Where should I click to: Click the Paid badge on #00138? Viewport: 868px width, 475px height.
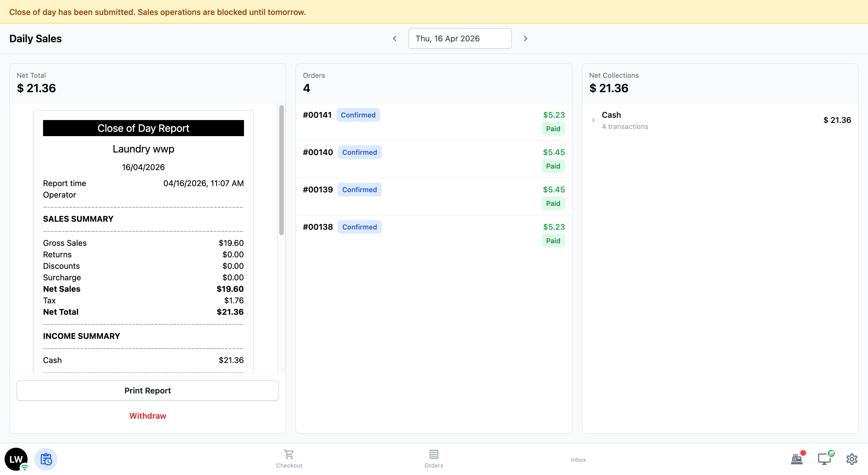tap(553, 241)
